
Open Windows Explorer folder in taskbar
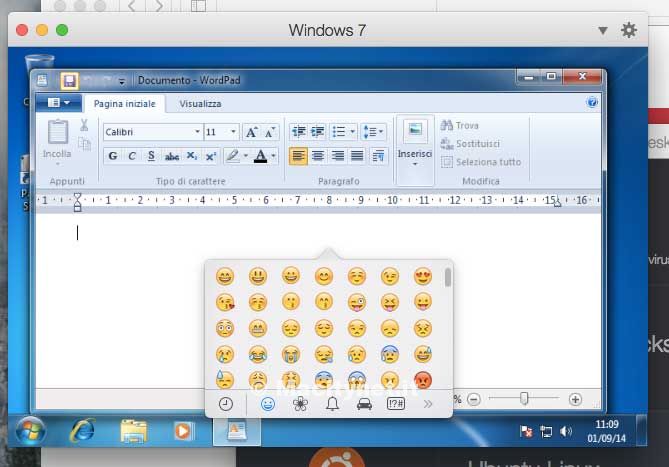click(x=133, y=431)
